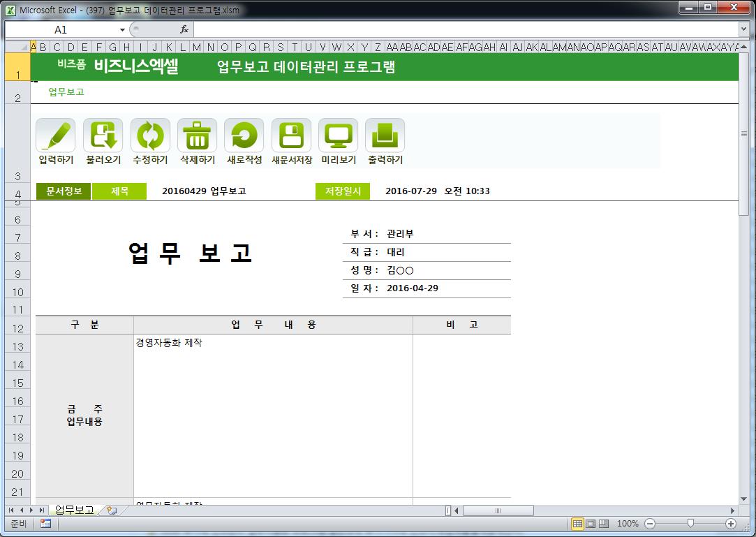Expand the formula bar
The width and height of the screenshot is (756, 537).
(x=743, y=29)
